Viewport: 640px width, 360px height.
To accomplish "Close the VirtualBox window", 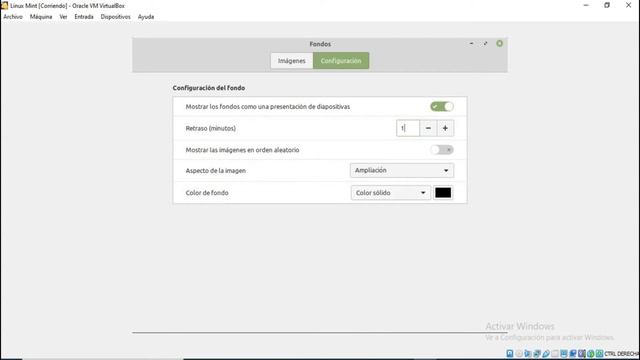I will tap(629, 5).
